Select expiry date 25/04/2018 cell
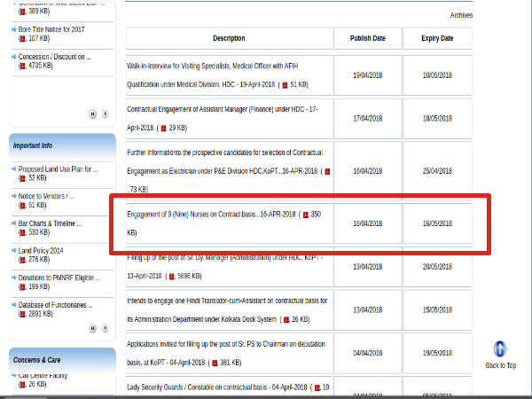Screen dimensions: 532x399 (x=437, y=171)
